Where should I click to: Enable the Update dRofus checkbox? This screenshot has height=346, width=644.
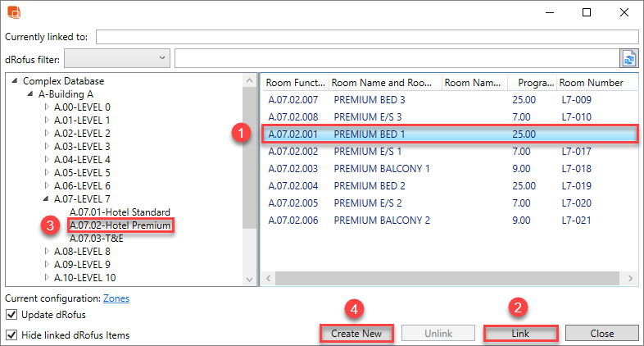click(11, 315)
